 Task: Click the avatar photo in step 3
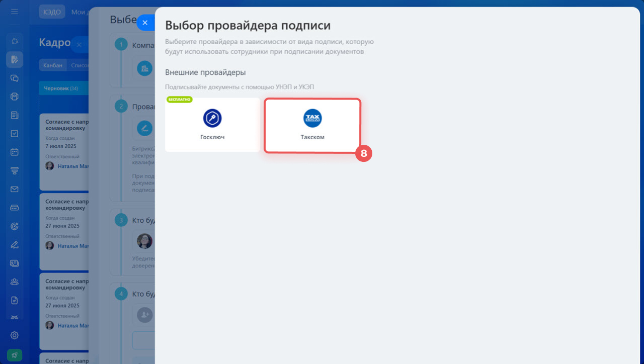click(x=145, y=241)
